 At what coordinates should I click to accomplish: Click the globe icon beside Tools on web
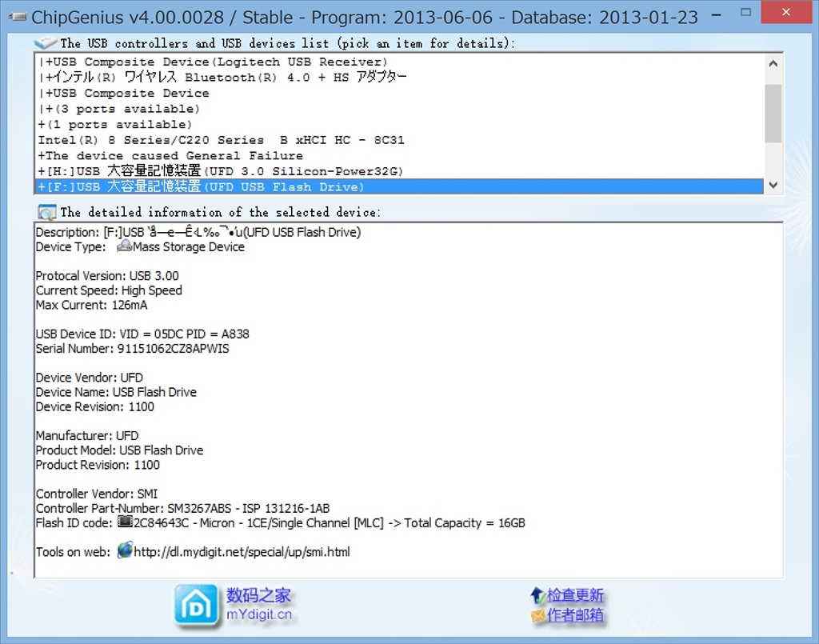125,550
